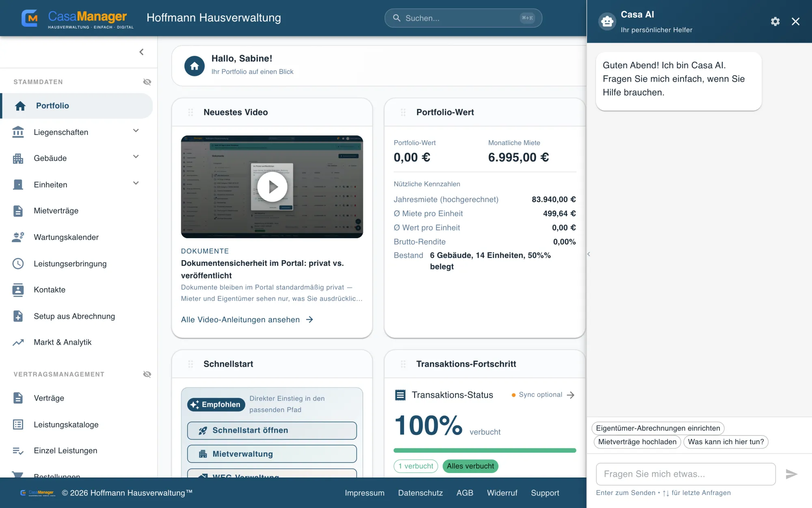Click the Liegenschaften bank icon

point(18,132)
